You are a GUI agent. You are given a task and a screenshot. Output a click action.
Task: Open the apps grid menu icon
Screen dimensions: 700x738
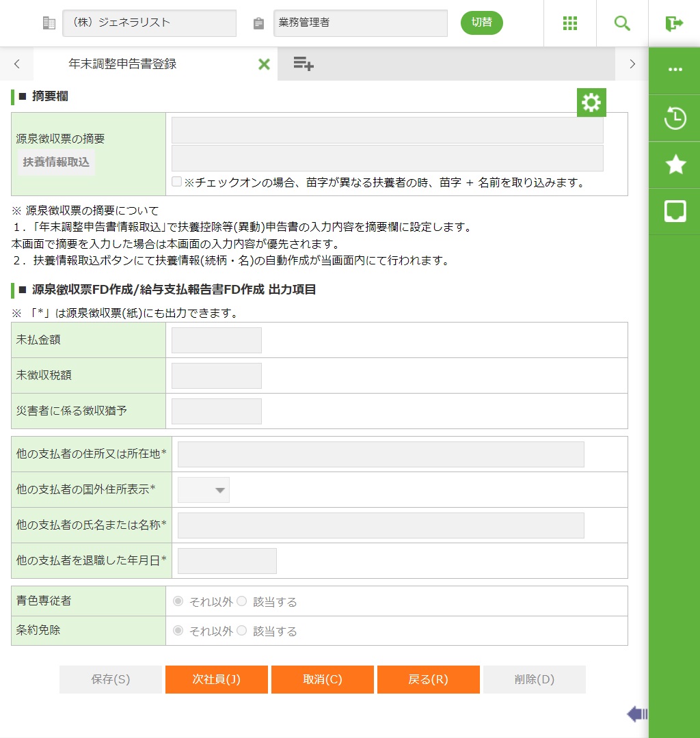pyautogui.click(x=570, y=23)
